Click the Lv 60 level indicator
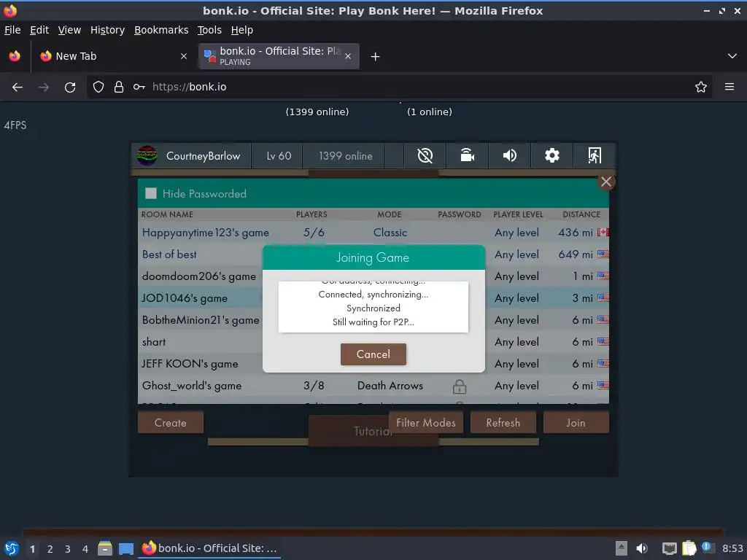This screenshot has width=747, height=560. click(279, 156)
